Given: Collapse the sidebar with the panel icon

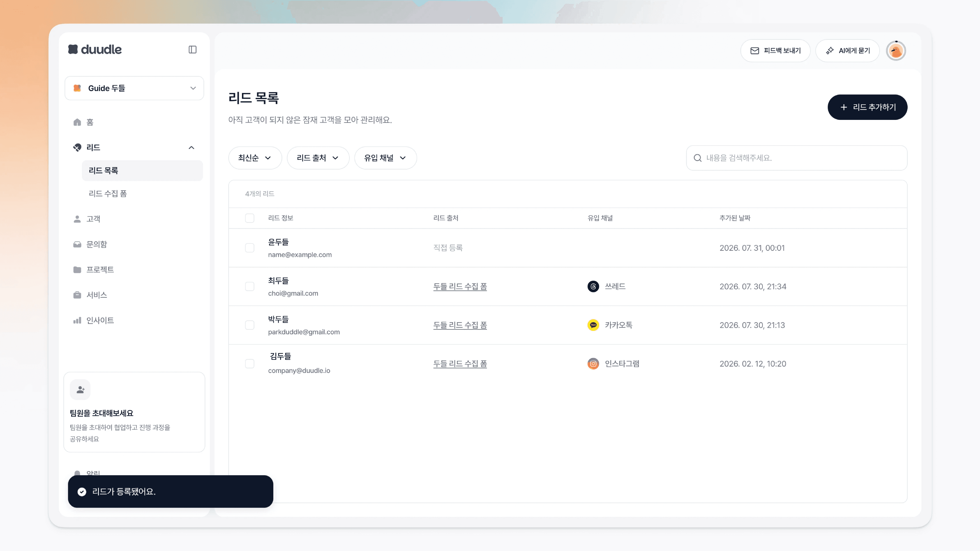Looking at the screenshot, I should [192, 50].
